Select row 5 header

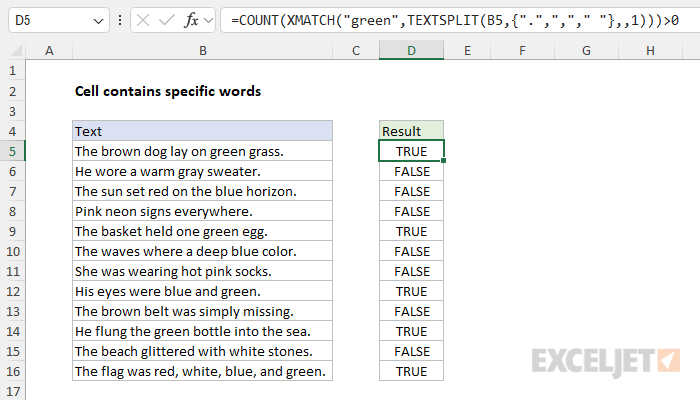[x=12, y=151]
